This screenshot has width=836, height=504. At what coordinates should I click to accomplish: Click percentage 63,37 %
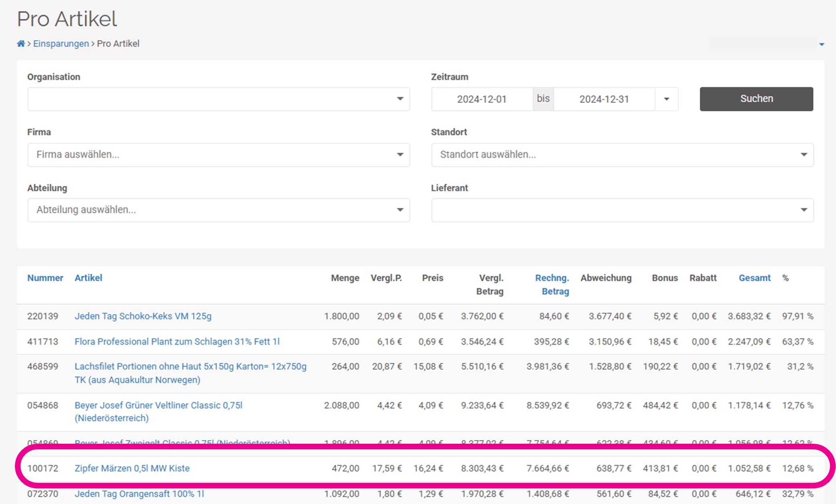(x=798, y=342)
